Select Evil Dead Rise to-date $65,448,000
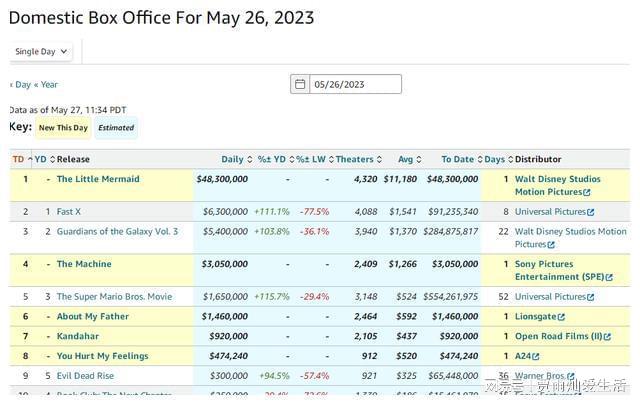This screenshot has width=640, height=405. (x=453, y=376)
